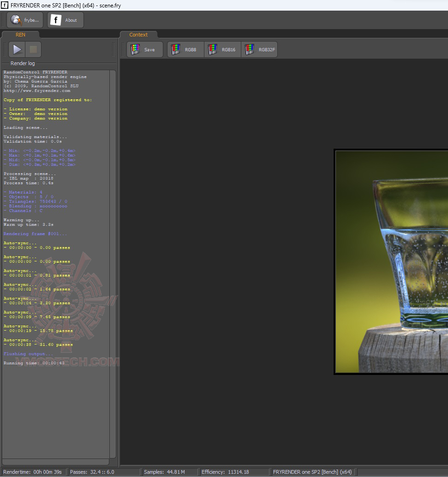Save the rendered image
This screenshot has height=477, width=448.
(145, 49)
